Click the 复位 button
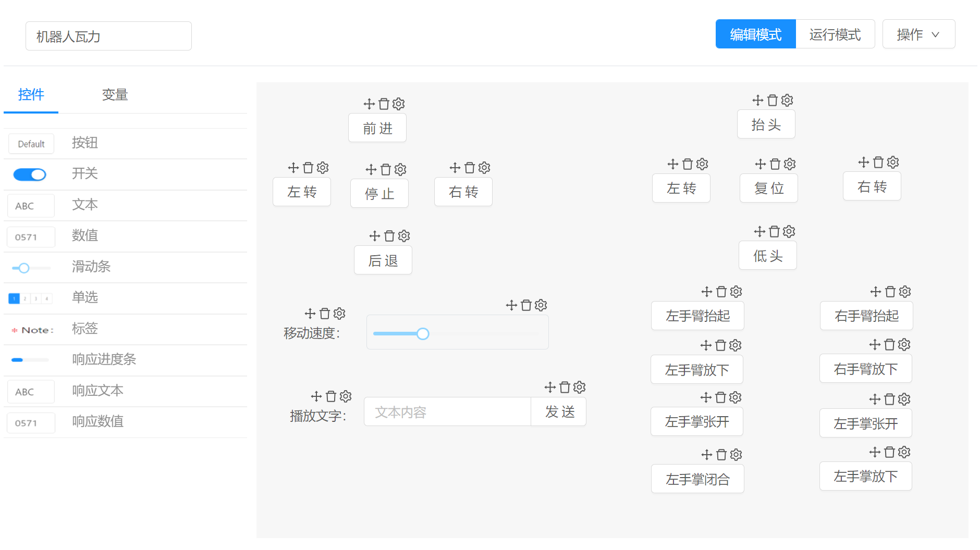Image resolution: width=980 pixels, height=550 pixels. (x=769, y=189)
